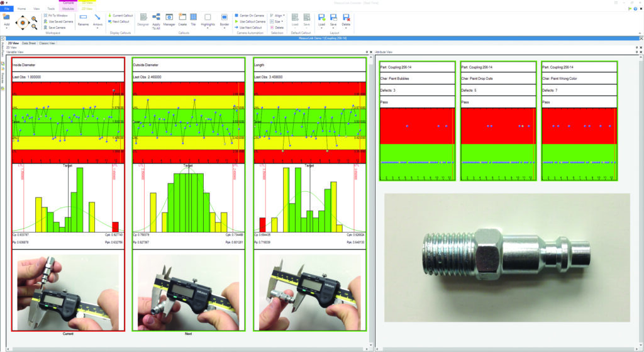Zoom out with the magnifier minus icon
The width and height of the screenshot is (644, 352).
pos(34,26)
